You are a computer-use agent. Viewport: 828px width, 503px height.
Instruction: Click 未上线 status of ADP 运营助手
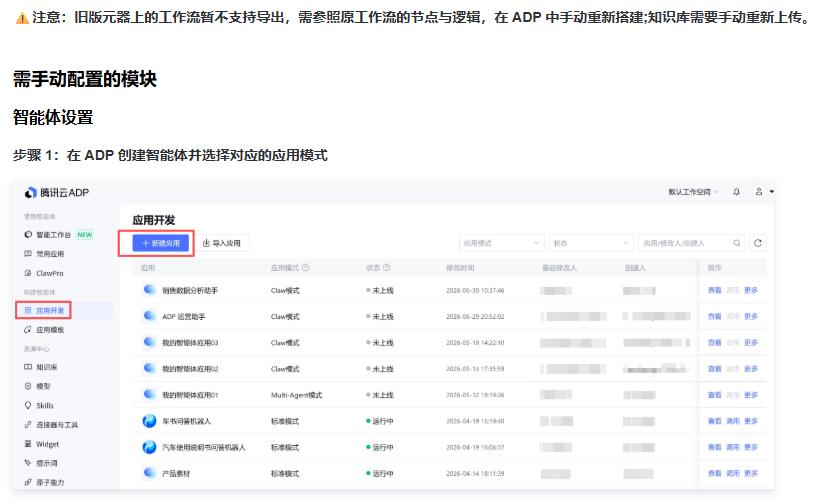coord(380,316)
